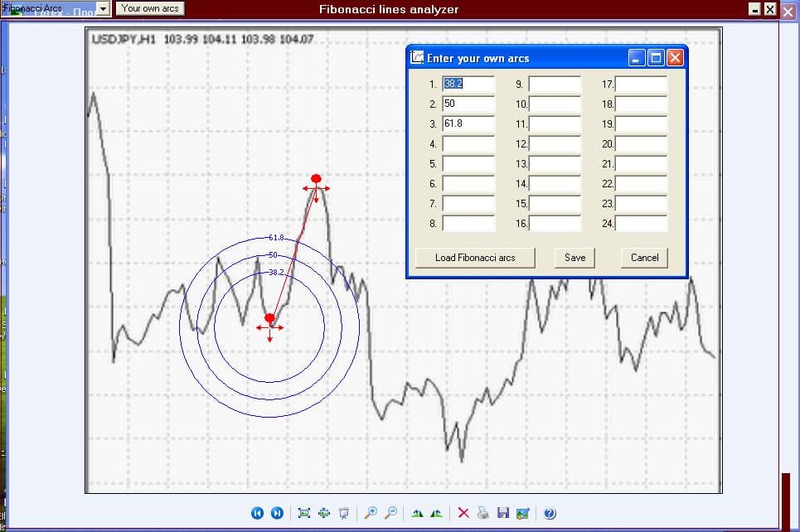The image size is (800, 532).
Task: Click the Save button in dialog
Action: tap(575, 258)
